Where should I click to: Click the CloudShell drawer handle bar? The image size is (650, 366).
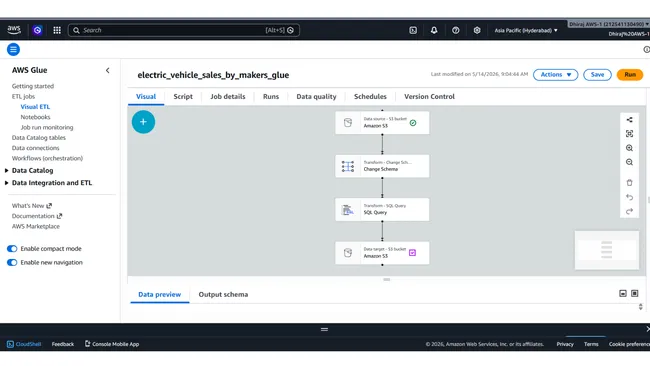324,330
